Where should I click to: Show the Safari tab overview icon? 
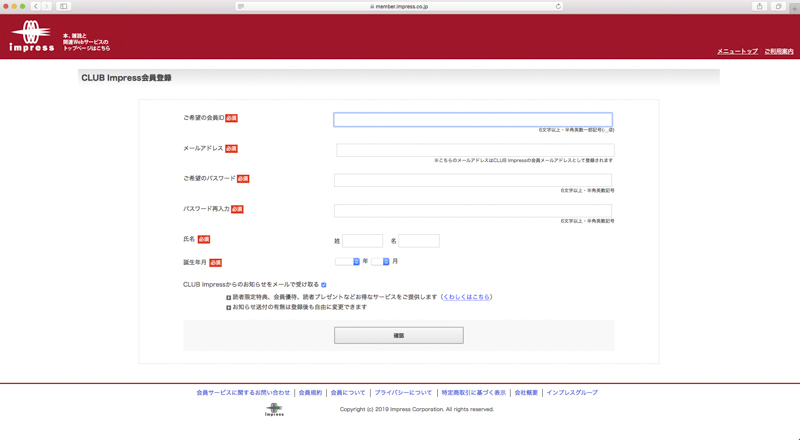tap(778, 6)
